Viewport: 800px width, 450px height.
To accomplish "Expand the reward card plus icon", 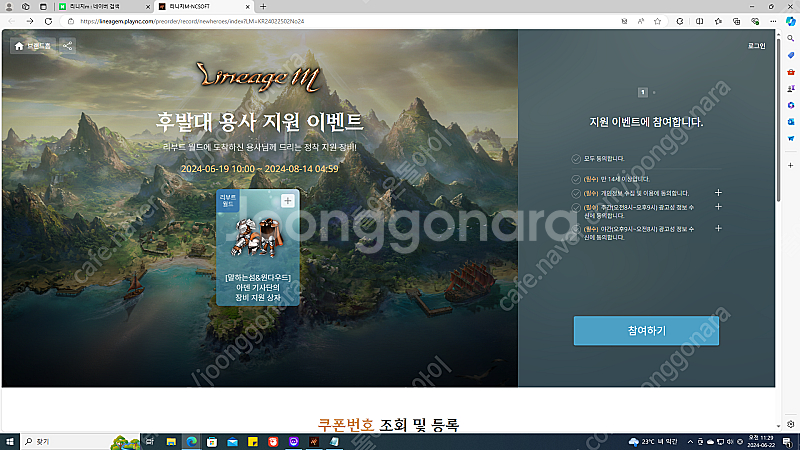I will 288,201.
